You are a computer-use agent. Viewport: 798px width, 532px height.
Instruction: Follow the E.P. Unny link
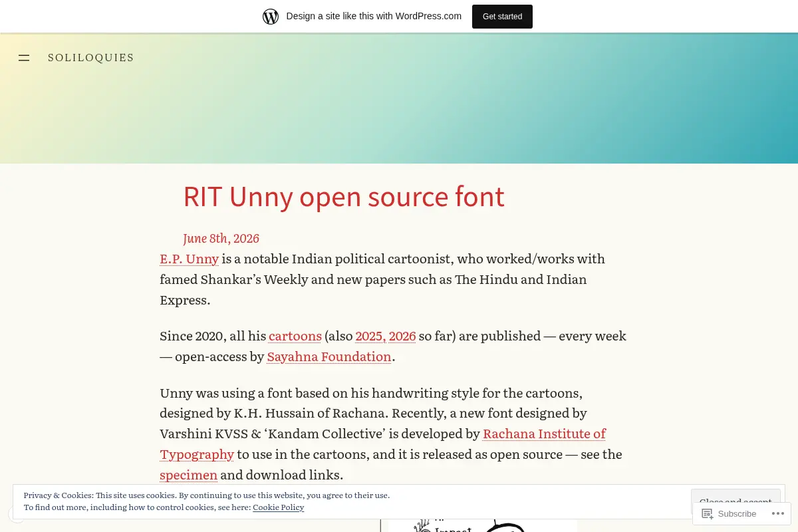[x=190, y=259]
